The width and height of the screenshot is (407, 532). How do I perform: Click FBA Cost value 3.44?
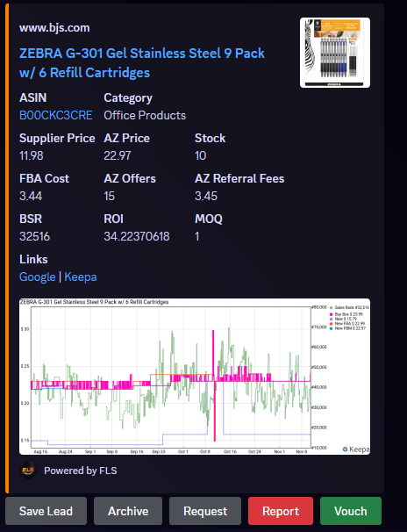point(31,196)
